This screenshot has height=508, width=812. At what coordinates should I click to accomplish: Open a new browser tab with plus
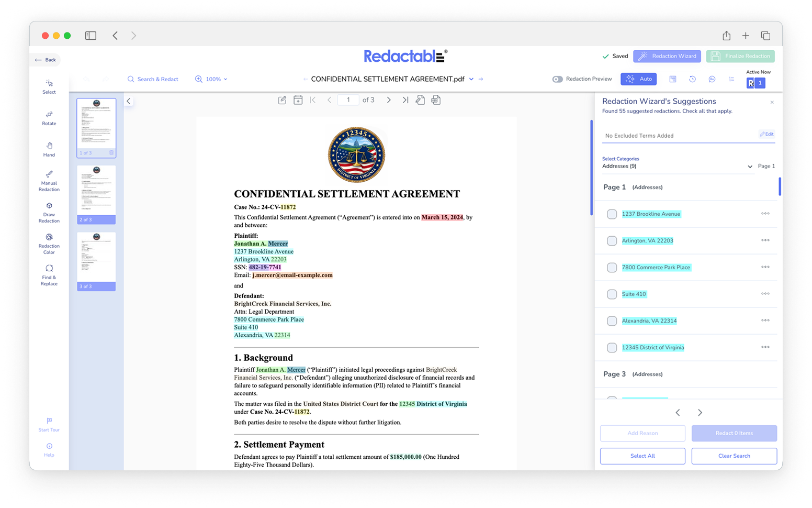746,36
